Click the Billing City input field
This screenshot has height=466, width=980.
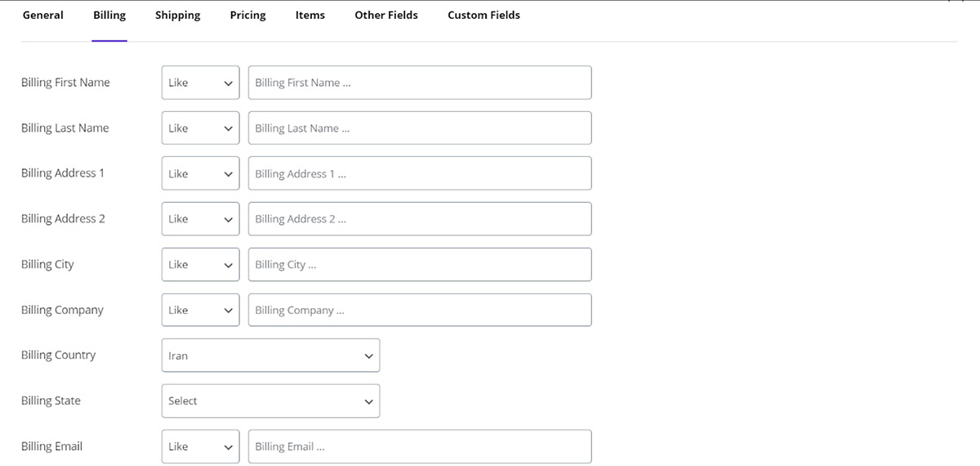point(420,265)
